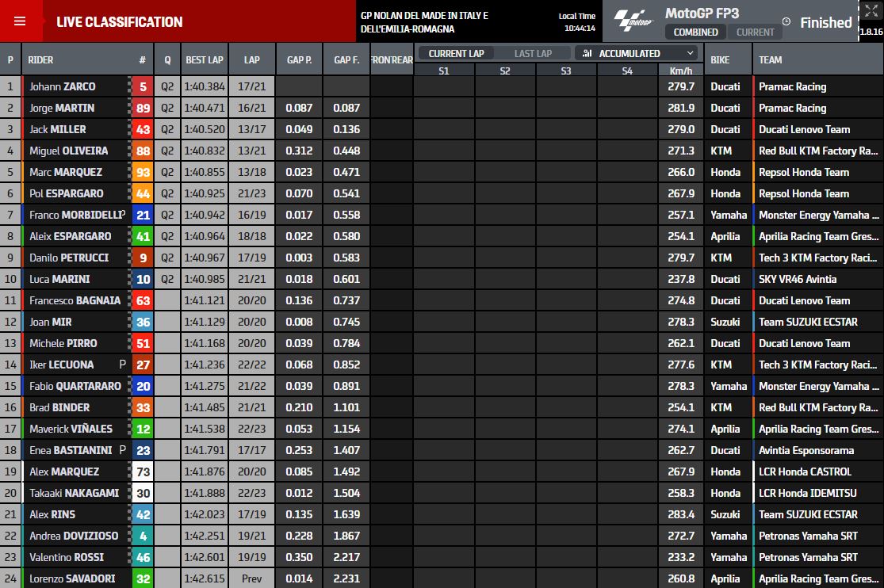Click the Km/h column header
The height and width of the screenshot is (588, 884).
click(x=681, y=71)
